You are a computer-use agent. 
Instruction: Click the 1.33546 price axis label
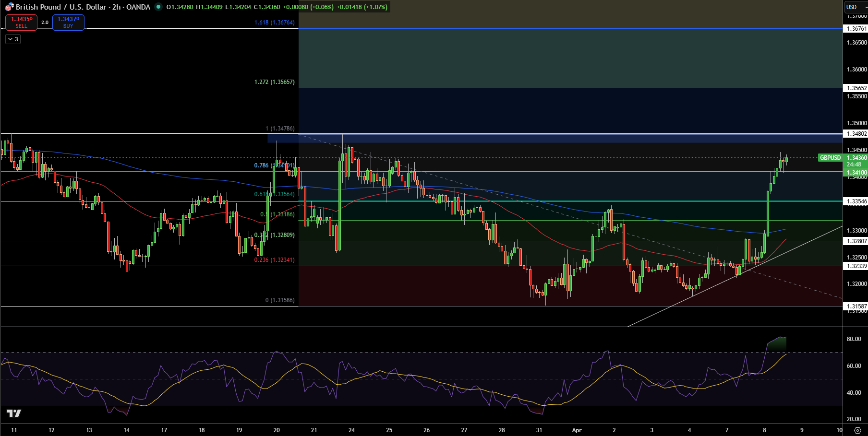coord(856,201)
